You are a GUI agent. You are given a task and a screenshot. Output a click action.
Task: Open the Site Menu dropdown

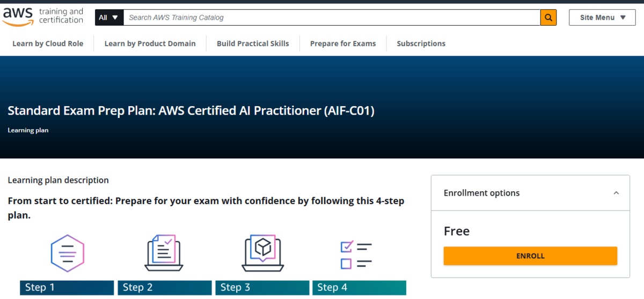(603, 18)
